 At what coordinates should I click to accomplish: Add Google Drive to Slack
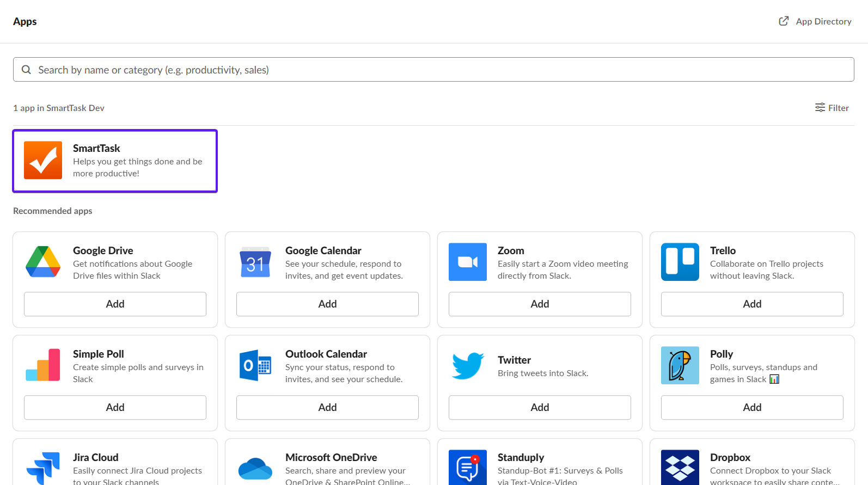click(115, 304)
